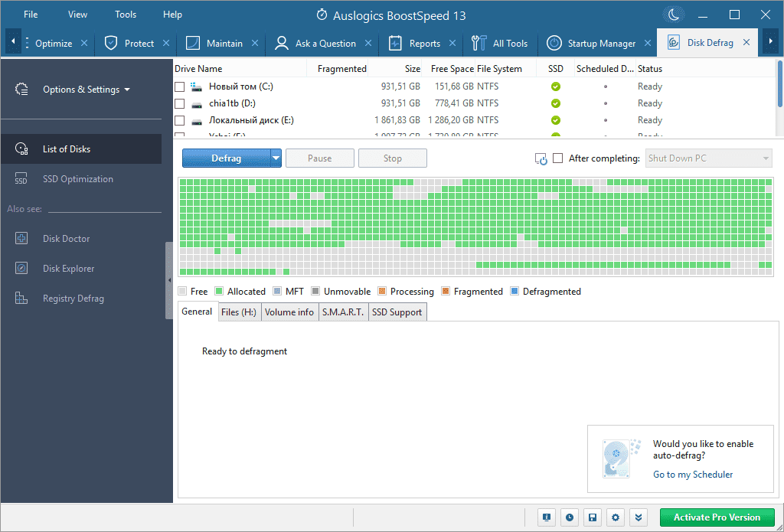Click the Defragmented blue legend swatch

(x=514, y=291)
